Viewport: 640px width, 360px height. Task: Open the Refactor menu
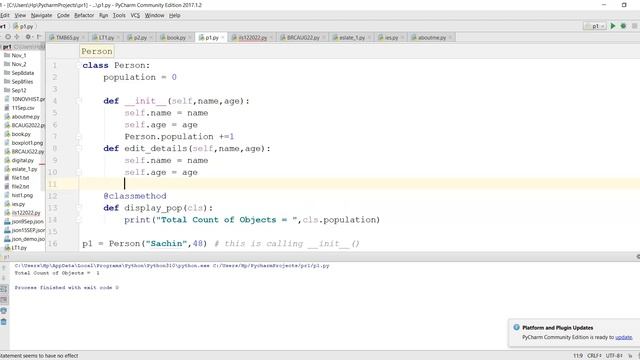click(x=84, y=16)
